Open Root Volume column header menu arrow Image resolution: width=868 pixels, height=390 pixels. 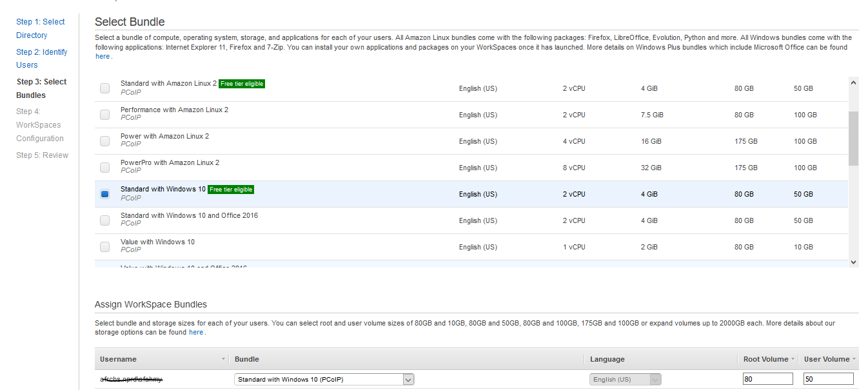tap(793, 359)
